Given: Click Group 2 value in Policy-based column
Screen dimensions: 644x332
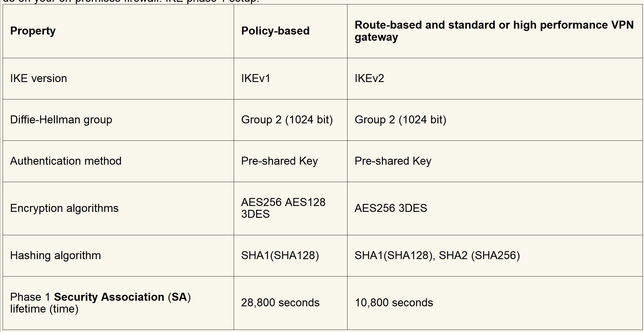Looking at the screenshot, I should tap(287, 120).
